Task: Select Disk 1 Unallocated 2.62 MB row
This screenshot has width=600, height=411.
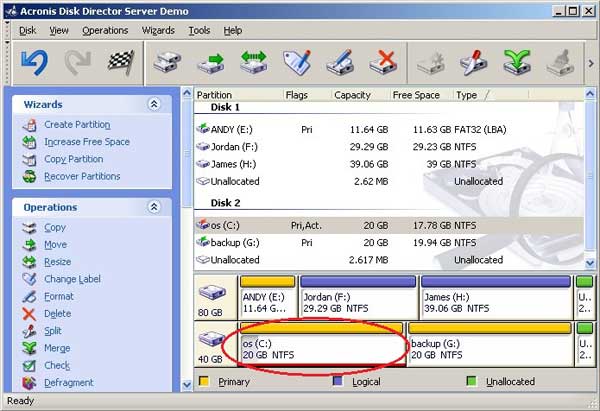Action: tap(389, 181)
